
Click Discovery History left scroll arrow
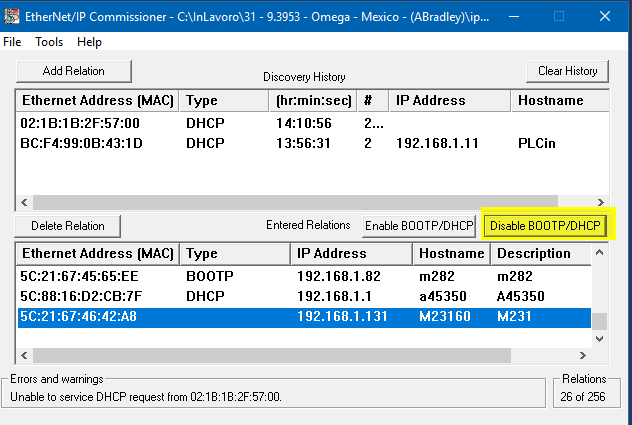[24, 202]
